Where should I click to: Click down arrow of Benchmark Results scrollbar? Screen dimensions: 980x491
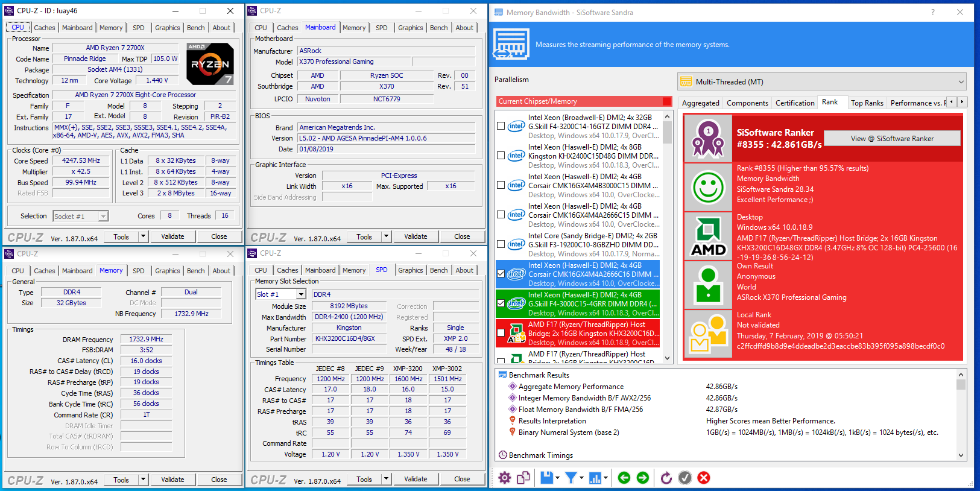coord(961,455)
